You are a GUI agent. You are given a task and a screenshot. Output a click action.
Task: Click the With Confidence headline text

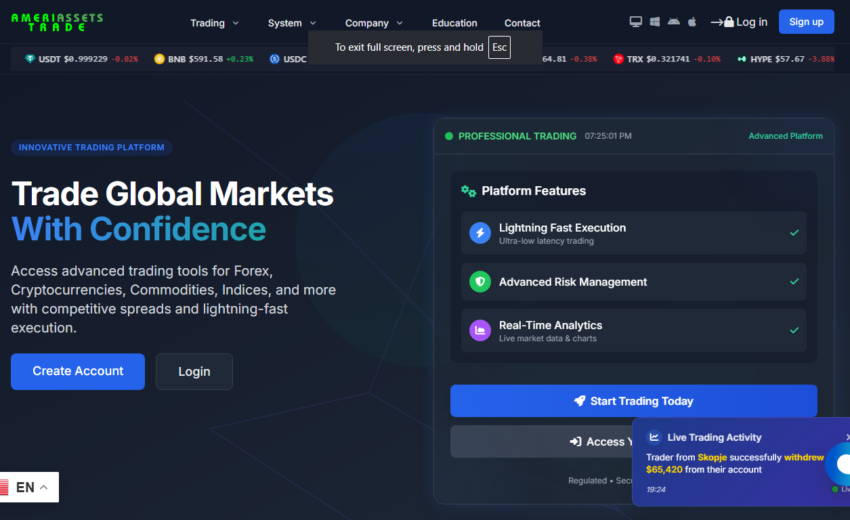point(139,229)
